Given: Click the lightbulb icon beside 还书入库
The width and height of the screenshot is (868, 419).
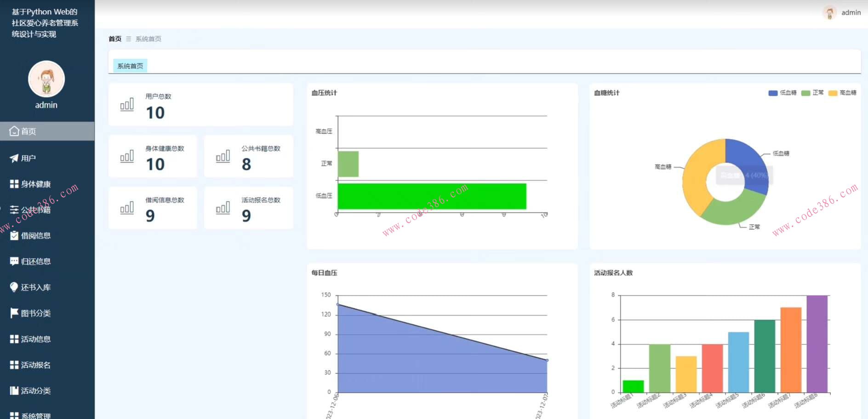Looking at the screenshot, I should tap(14, 287).
